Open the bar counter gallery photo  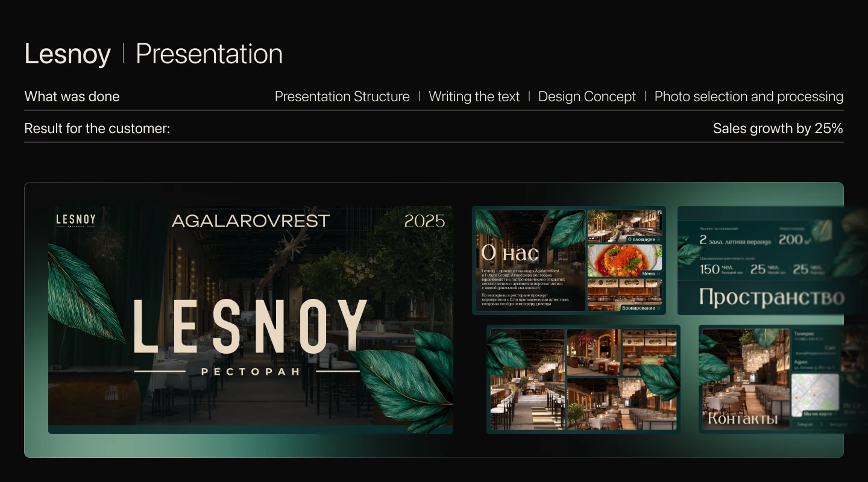527,380
